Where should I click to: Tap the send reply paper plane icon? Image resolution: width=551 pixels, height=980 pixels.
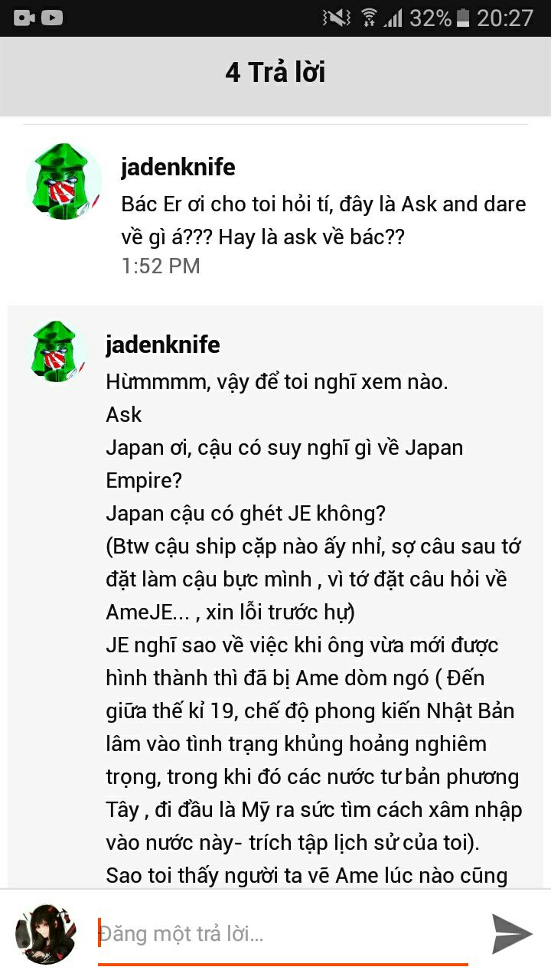click(x=511, y=933)
